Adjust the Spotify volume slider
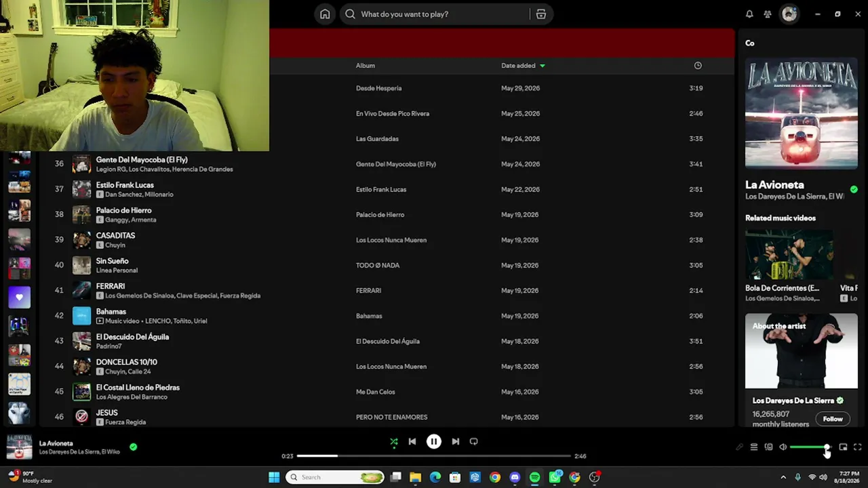This screenshot has width=868, height=488. pyautogui.click(x=810, y=447)
